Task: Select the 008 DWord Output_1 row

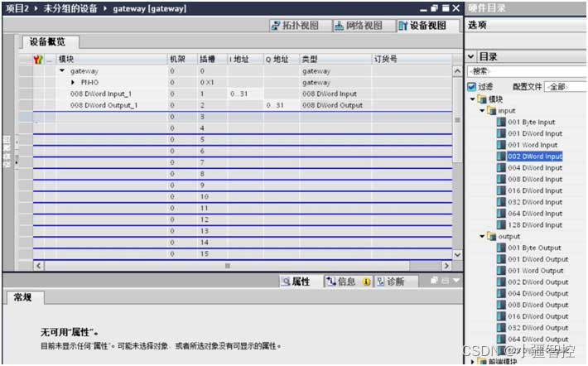Action: (235, 105)
